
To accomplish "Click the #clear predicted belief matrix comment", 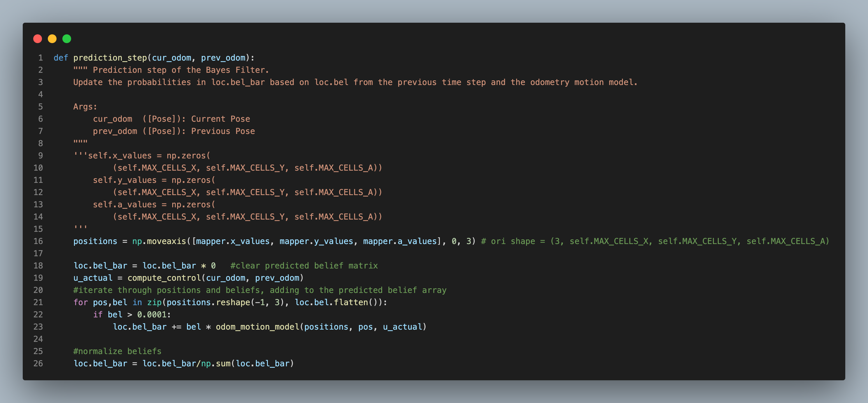I will 304,266.
